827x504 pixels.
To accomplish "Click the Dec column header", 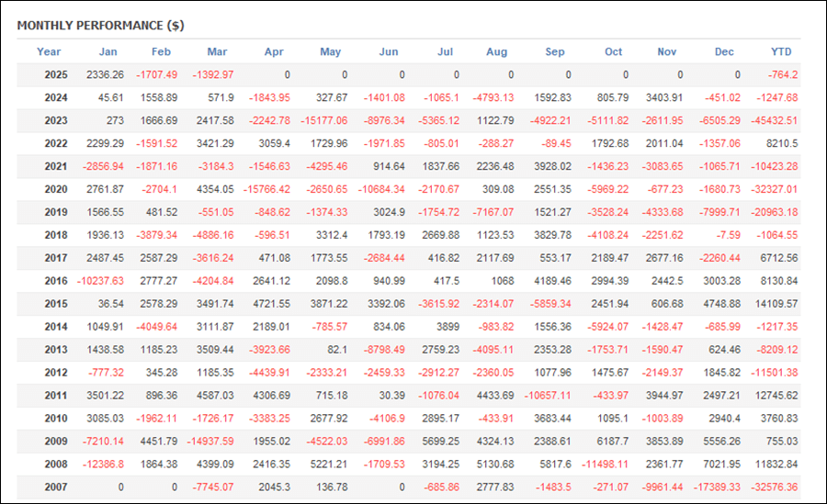I will pyautogui.click(x=724, y=51).
